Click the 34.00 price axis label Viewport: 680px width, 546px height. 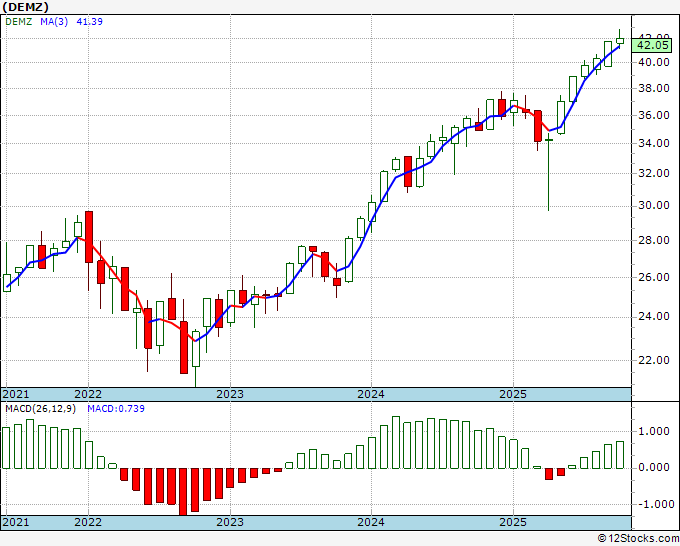coord(654,144)
